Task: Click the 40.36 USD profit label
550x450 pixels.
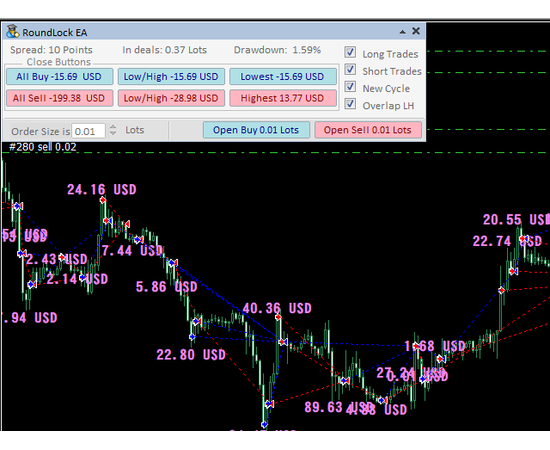Action: 277,308
